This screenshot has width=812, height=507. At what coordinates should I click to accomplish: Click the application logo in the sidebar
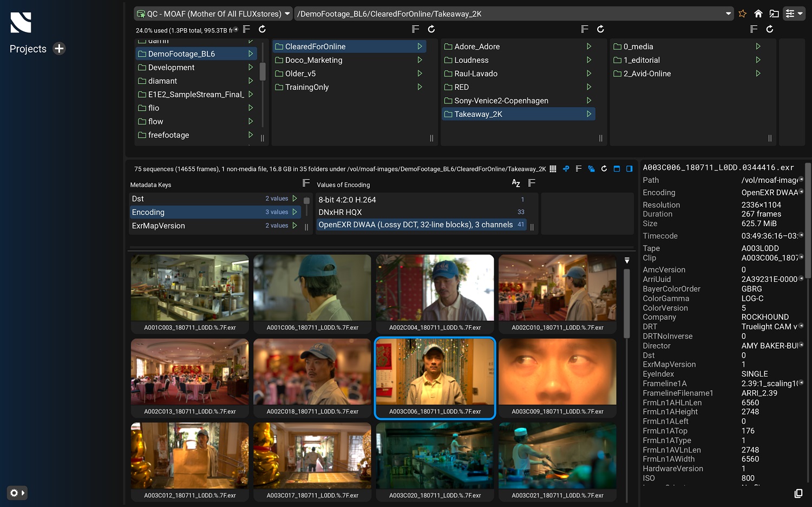[x=21, y=23]
